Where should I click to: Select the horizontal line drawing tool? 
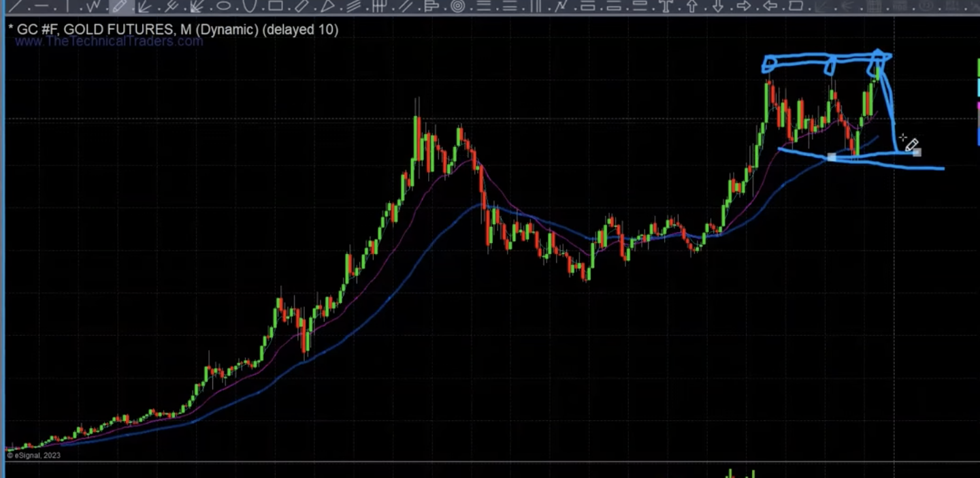[x=42, y=6]
